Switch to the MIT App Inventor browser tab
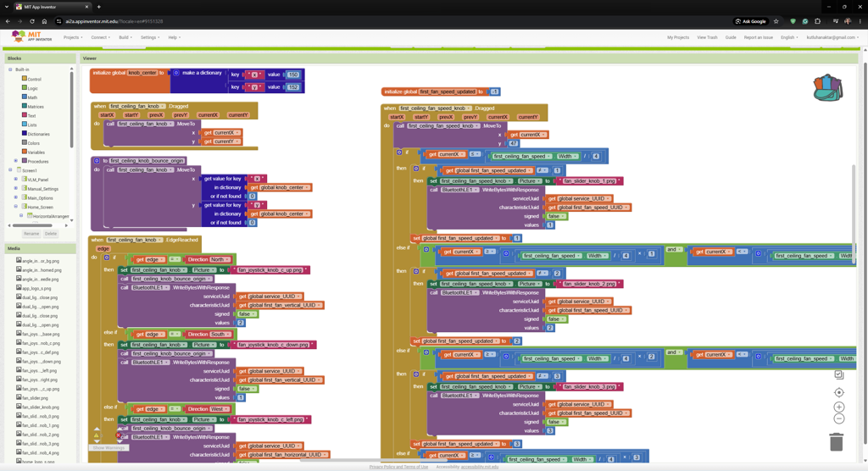 52,7
